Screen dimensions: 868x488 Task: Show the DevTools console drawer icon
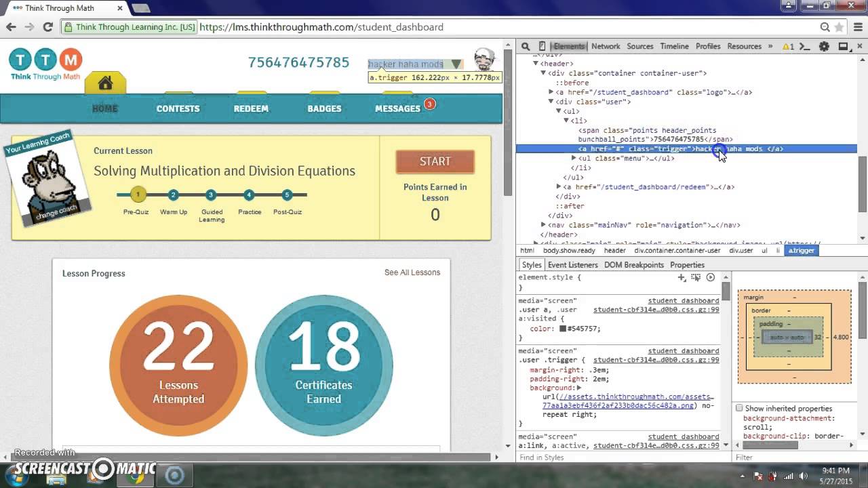805,47
